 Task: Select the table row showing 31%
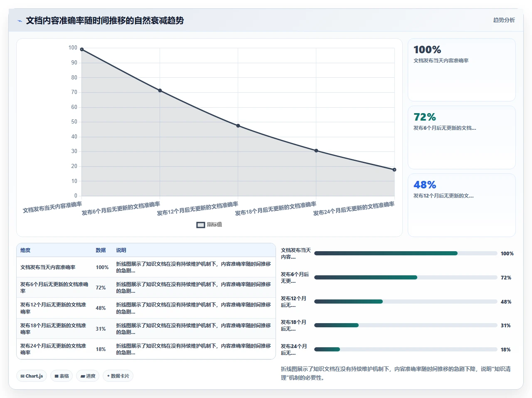click(146, 329)
